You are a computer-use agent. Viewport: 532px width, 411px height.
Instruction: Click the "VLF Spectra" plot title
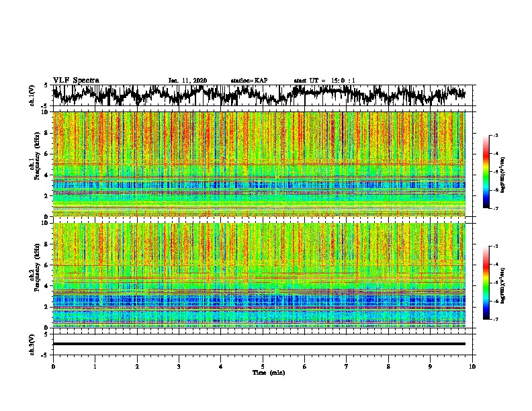pyautogui.click(x=76, y=81)
